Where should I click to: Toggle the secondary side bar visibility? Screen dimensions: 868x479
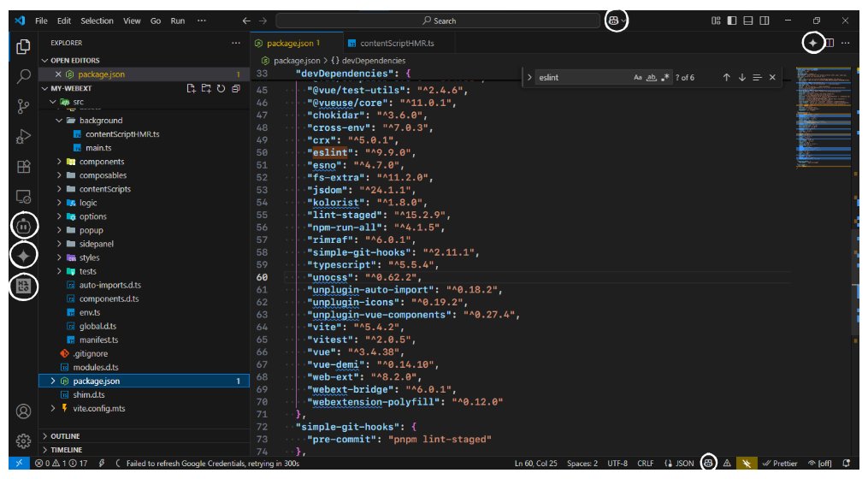click(x=765, y=21)
